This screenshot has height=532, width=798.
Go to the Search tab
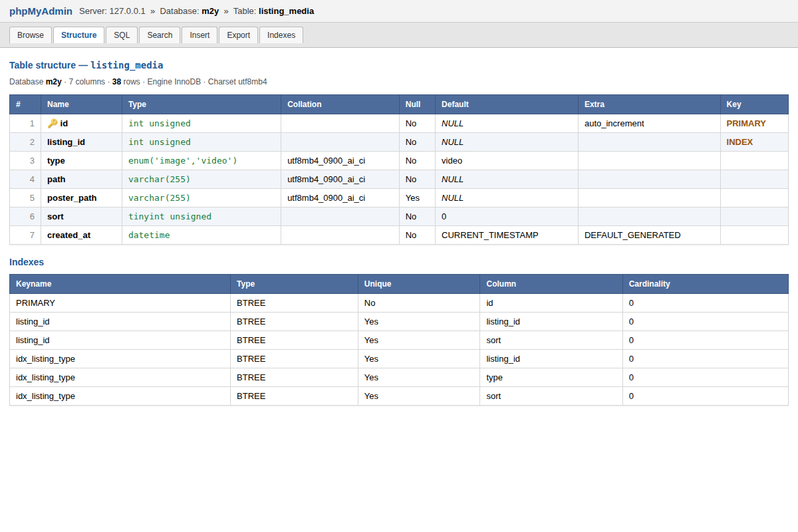(x=160, y=35)
